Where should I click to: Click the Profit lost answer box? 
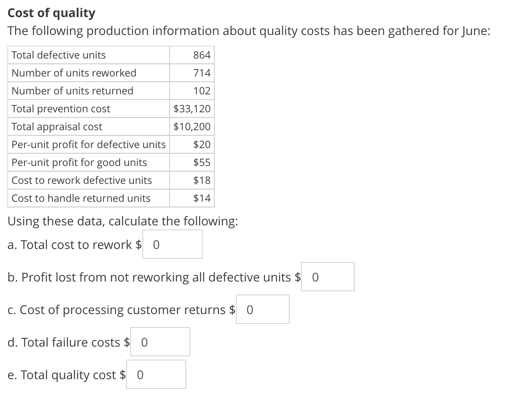pyautogui.click(x=327, y=277)
